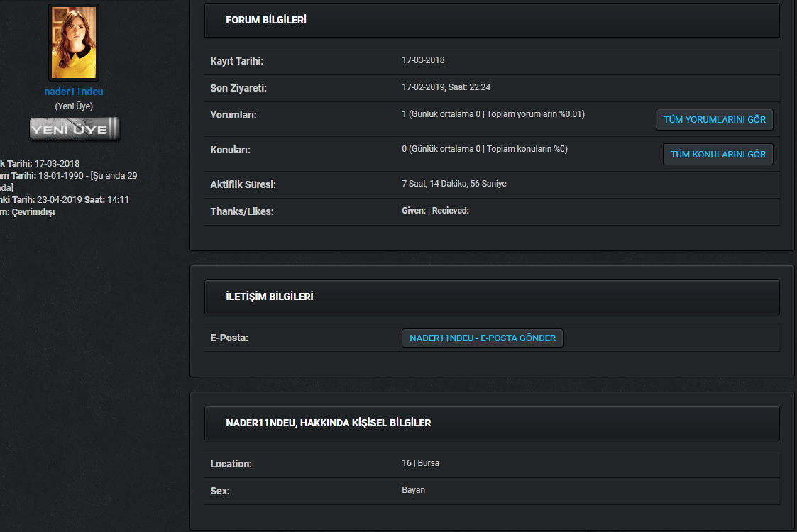Click the (Yeni Üye) title under username
The image size is (797, 532).
[x=74, y=106]
